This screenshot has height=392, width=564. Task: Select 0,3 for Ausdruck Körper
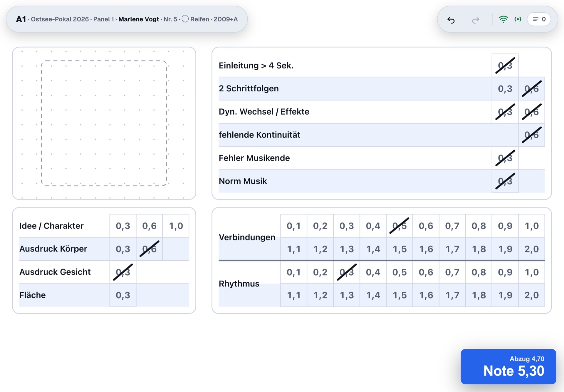[x=123, y=249]
